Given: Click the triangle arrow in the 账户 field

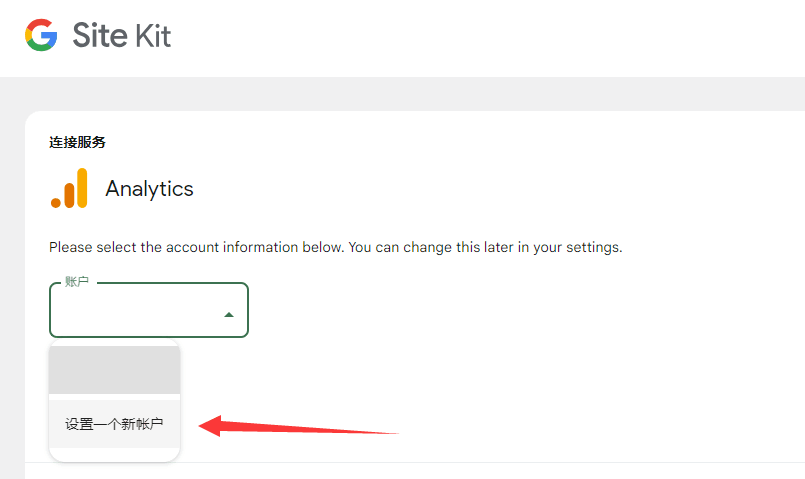Looking at the screenshot, I should 229,314.
